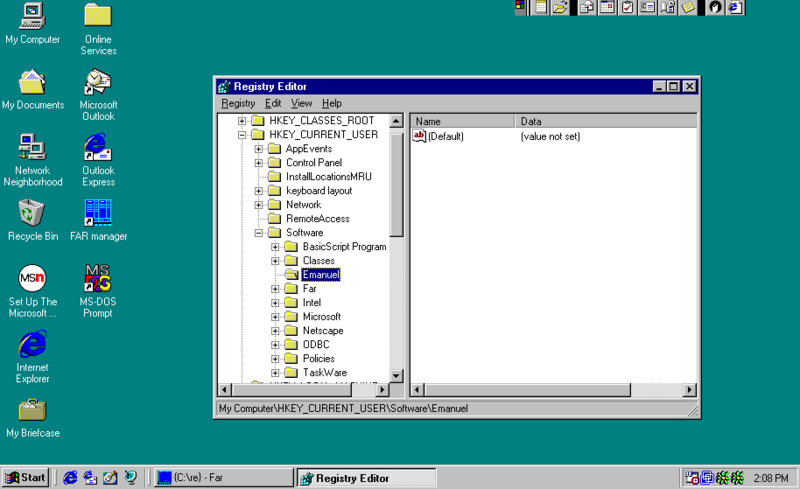
Task: Click Open Office Document on shortcut bar
Action: point(560,7)
